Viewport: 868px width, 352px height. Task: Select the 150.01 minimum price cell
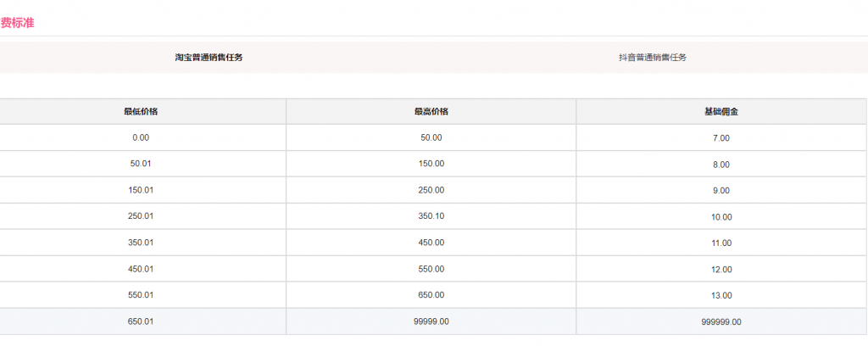141,190
